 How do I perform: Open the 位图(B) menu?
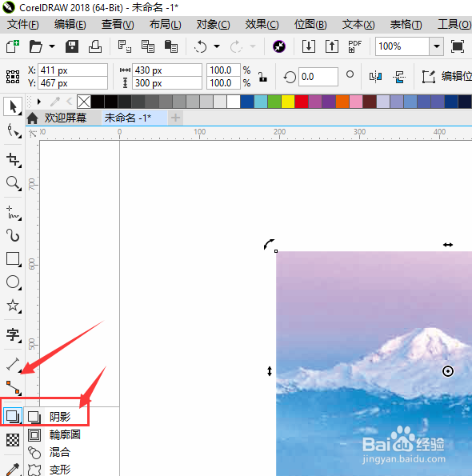pyautogui.click(x=310, y=25)
